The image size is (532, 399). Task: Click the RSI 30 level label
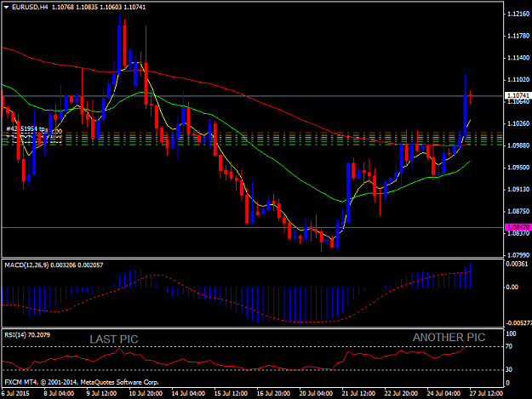(x=509, y=369)
